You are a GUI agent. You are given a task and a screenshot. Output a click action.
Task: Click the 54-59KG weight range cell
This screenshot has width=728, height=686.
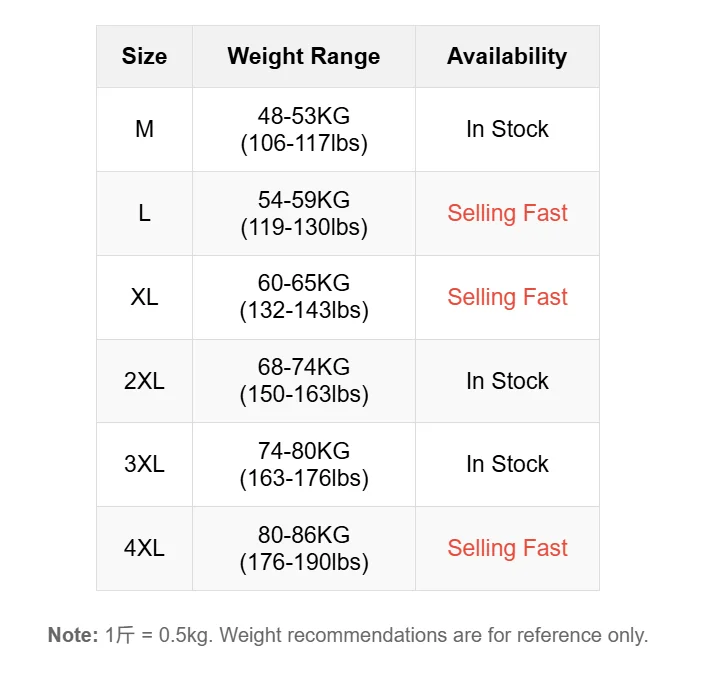coord(303,213)
